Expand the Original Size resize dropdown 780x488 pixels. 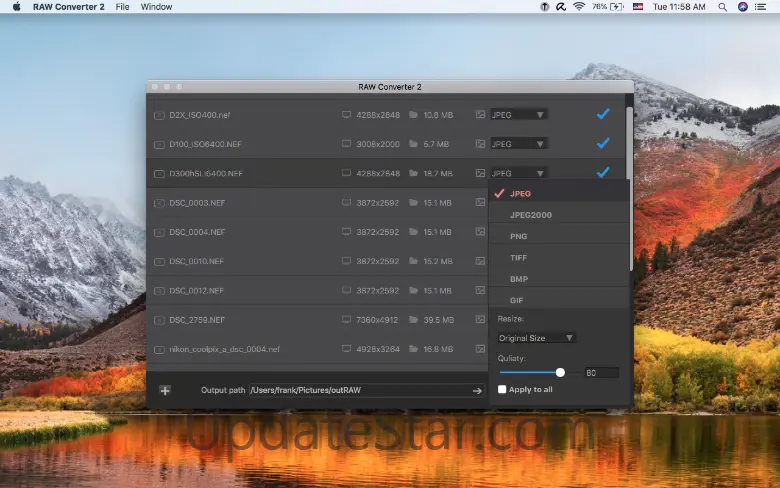[x=537, y=338]
